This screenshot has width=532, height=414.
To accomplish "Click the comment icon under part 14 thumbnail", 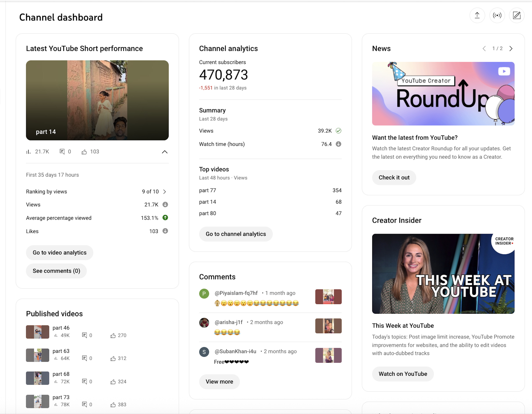I will tap(62, 152).
